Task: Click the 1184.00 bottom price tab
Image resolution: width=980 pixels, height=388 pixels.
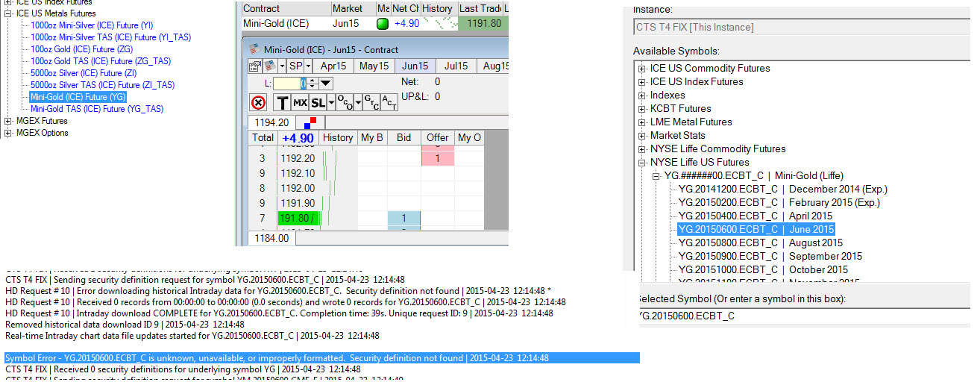Action: point(271,238)
